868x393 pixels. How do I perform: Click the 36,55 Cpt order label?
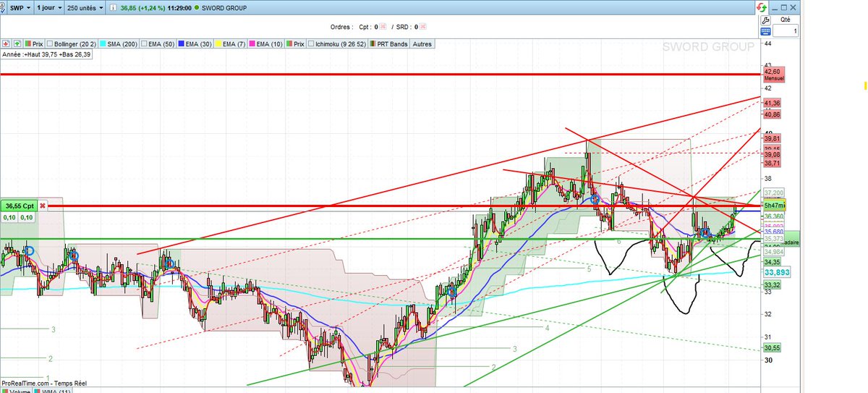(x=18, y=206)
